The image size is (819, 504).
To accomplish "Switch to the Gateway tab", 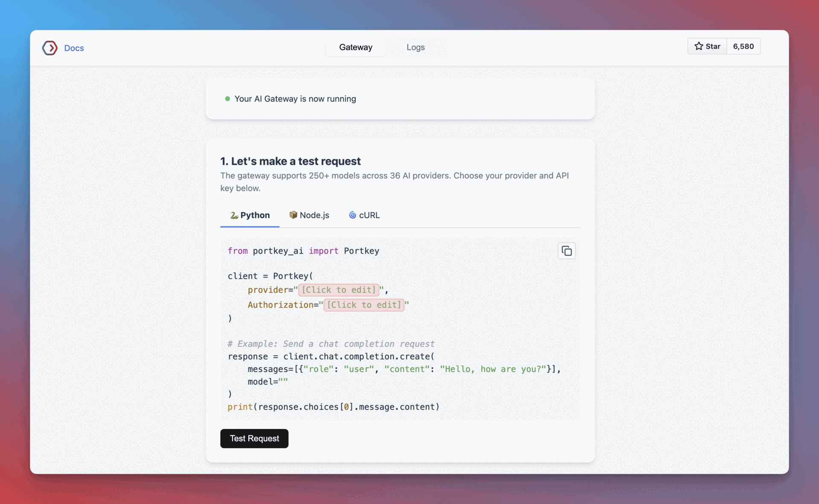I will pyautogui.click(x=355, y=47).
